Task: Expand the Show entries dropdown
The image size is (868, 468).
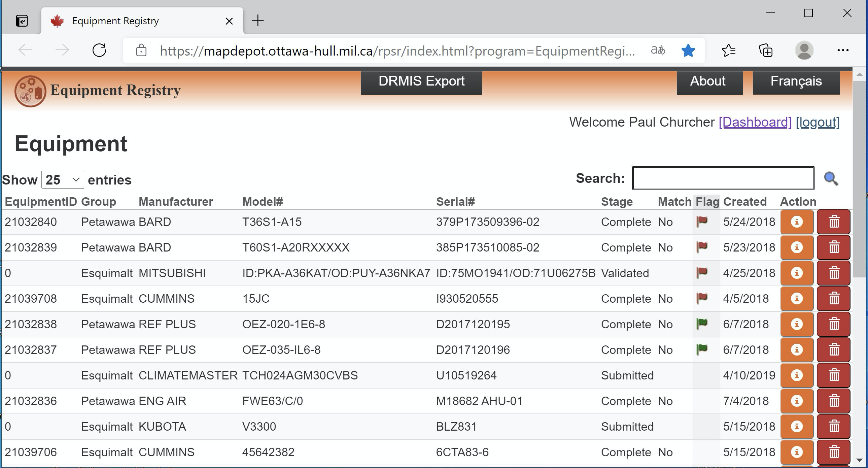Action: click(x=63, y=180)
